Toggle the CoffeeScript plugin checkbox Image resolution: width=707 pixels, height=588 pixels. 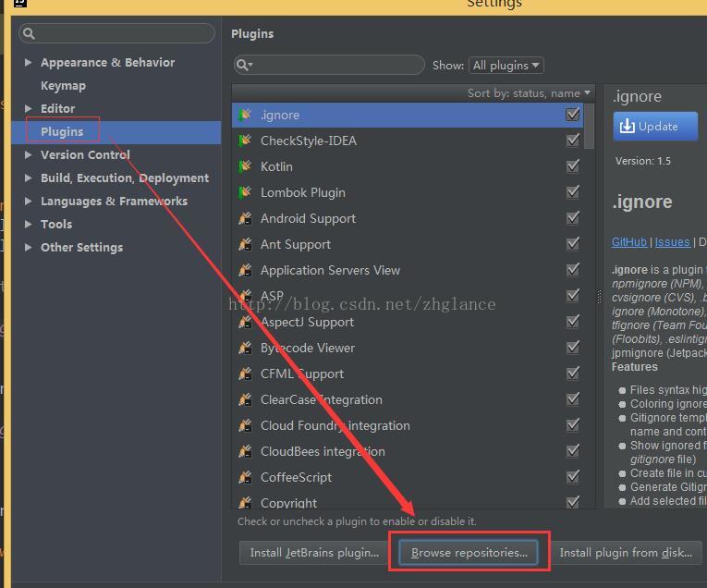[x=573, y=477]
